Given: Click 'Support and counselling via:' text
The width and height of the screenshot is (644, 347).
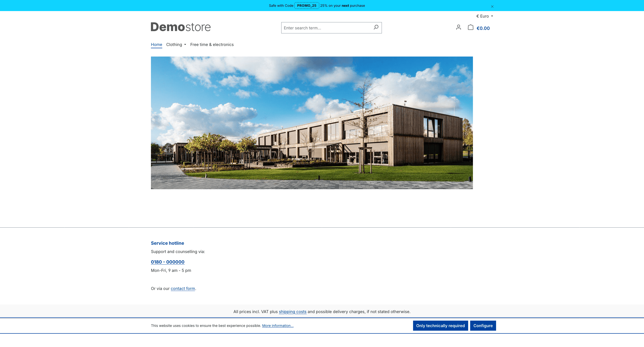Looking at the screenshot, I should click(x=178, y=252).
